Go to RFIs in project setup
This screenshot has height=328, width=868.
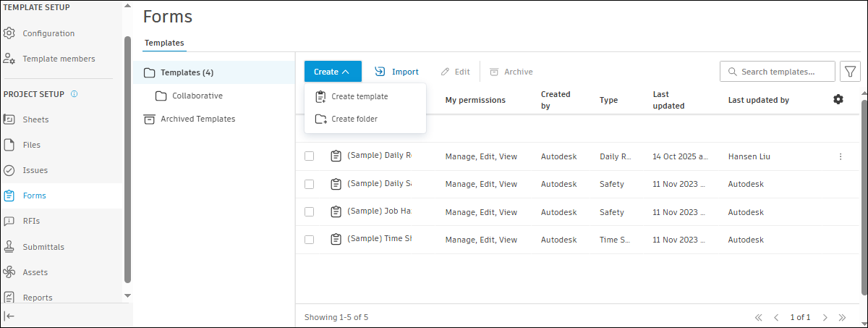coord(32,221)
